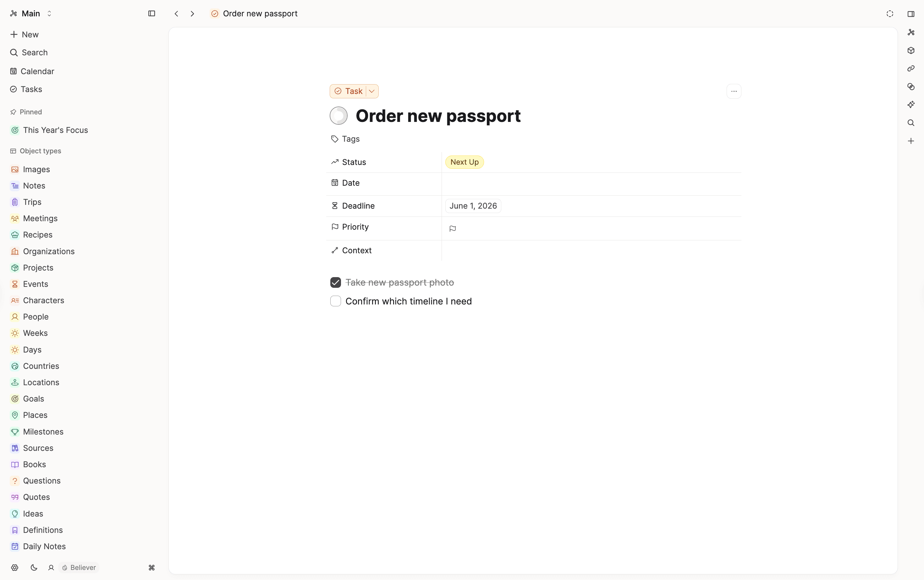This screenshot has width=924, height=580.
Task: Open the AI sparkle assistant icon
Action: pyautogui.click(x=911, y=104)
